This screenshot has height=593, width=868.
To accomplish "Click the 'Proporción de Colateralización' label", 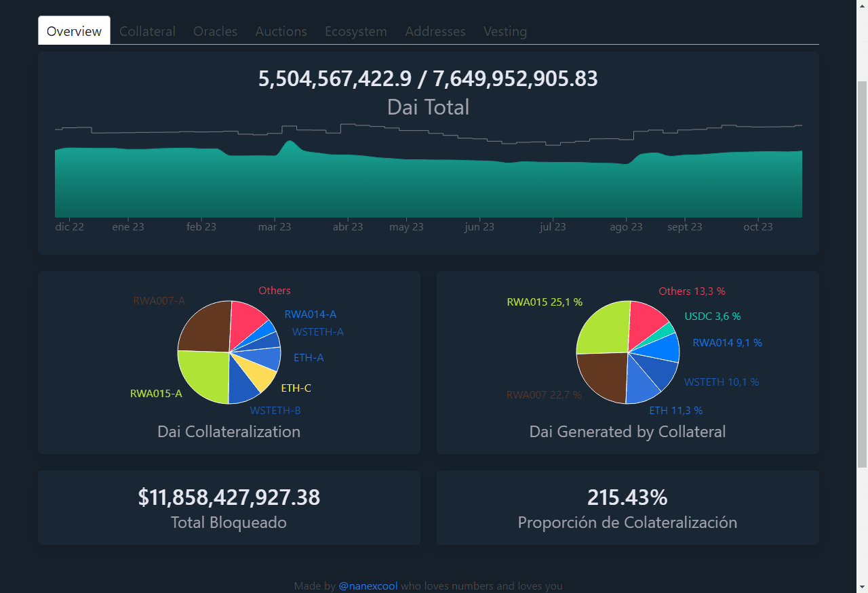I will click(x=628, y=523).
